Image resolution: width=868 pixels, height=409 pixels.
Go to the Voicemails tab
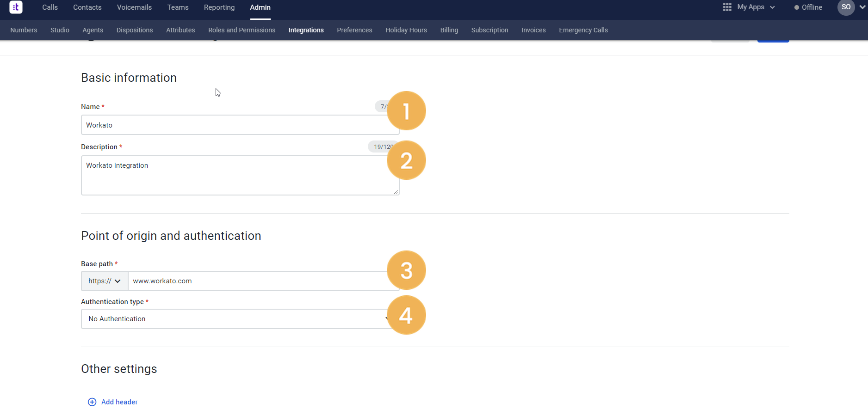[x=134, y=7]
